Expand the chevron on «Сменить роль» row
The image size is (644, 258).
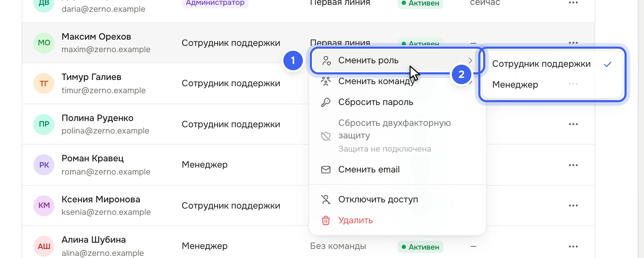[x=470, y=61]
